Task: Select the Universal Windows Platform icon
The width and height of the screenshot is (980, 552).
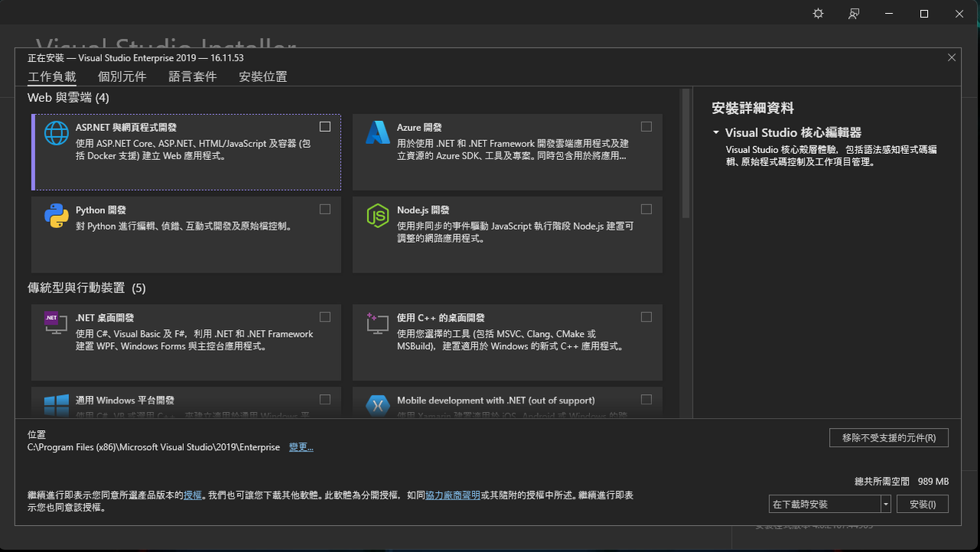Action: pos(56,405)
